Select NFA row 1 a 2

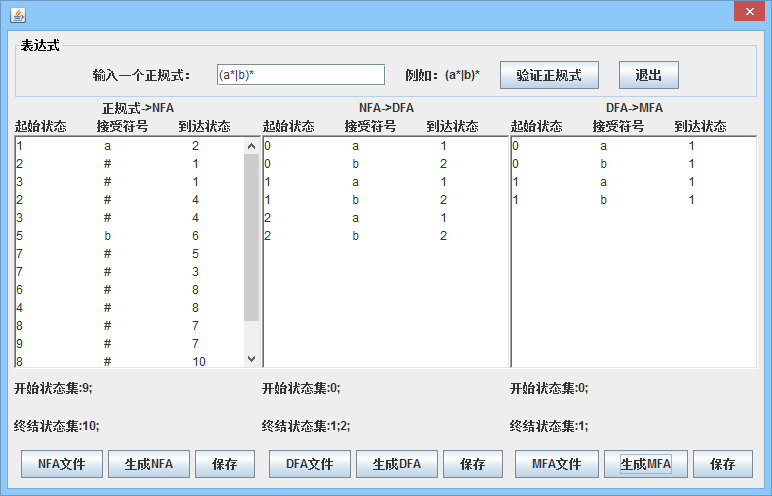[x=129, y=146]
